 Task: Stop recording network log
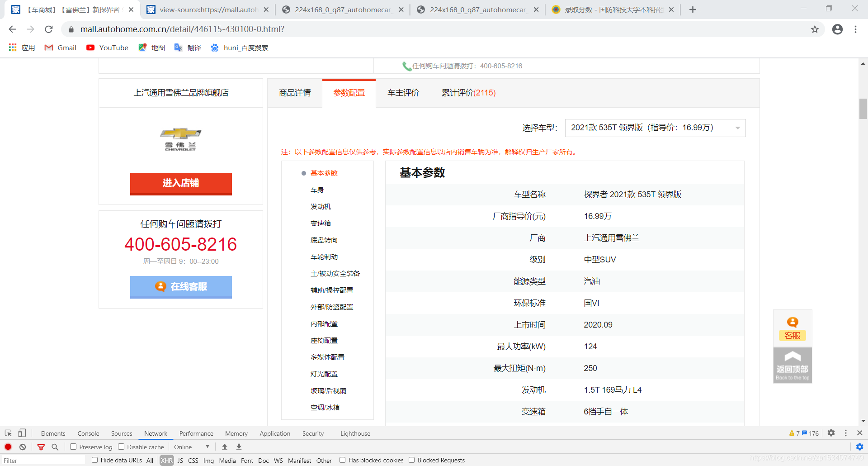click(x=8, y=447)
